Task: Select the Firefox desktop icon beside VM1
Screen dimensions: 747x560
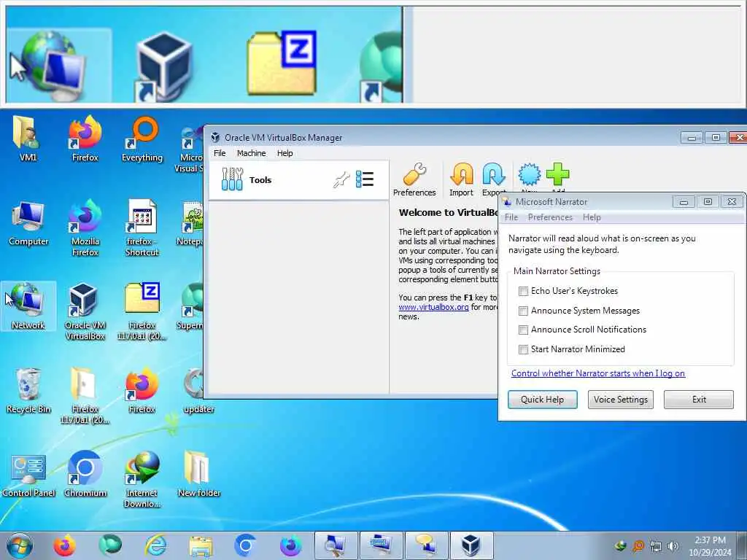Action: tap(85, 138)
